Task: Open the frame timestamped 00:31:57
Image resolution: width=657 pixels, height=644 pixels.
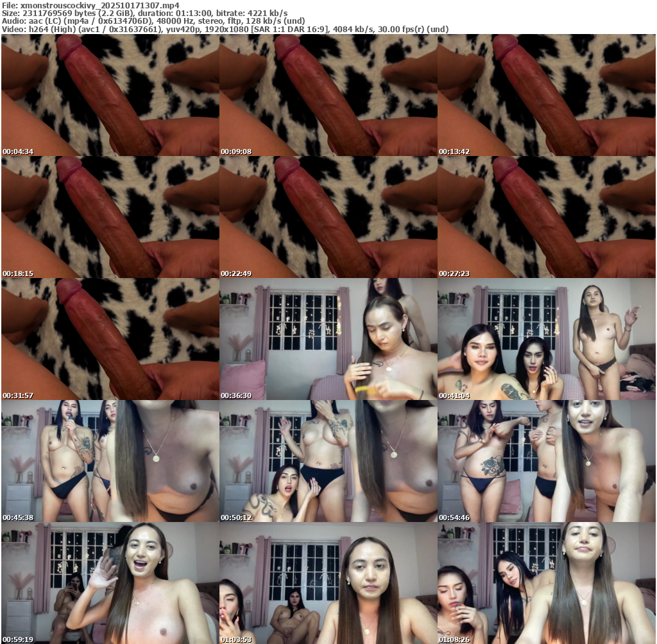Action: click(110, 339)
